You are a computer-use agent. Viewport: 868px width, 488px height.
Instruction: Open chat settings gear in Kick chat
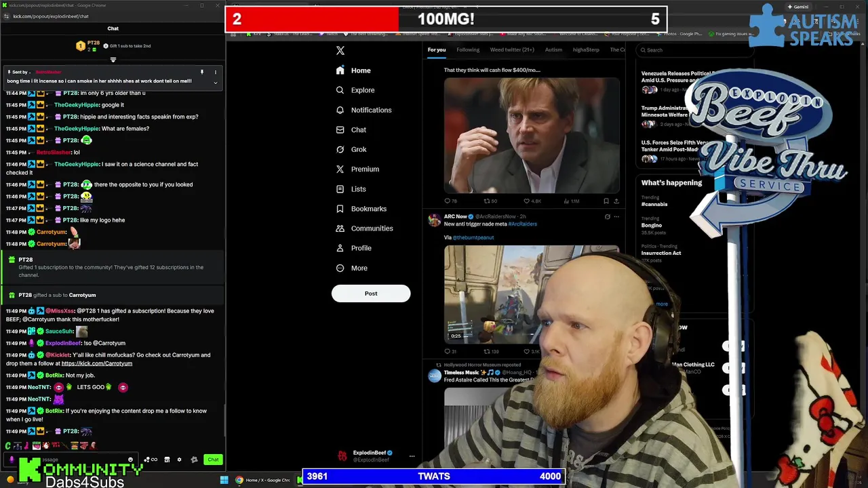point(179,460)
